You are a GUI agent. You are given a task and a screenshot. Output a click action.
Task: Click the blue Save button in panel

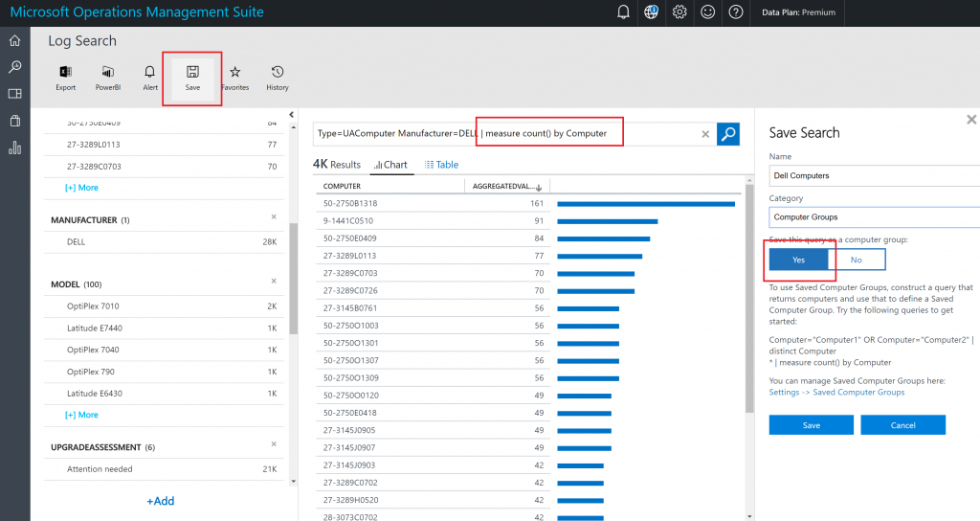click(x=811, y=425)
